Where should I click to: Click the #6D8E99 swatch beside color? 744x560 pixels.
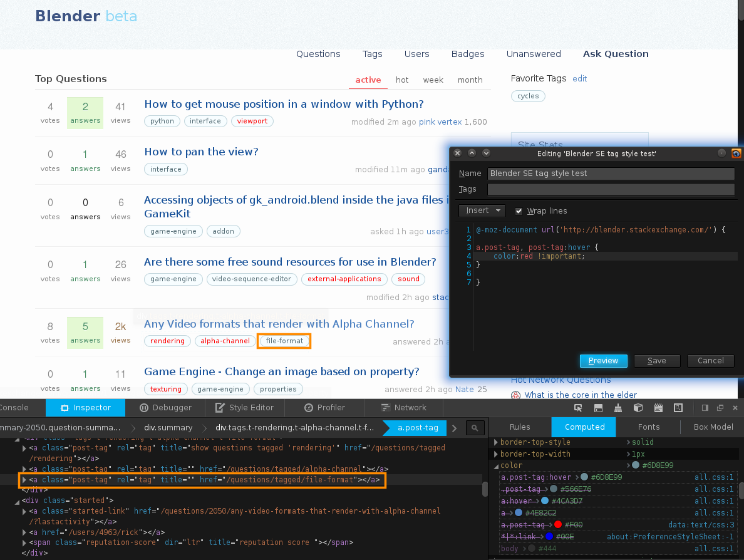point(636,465)
